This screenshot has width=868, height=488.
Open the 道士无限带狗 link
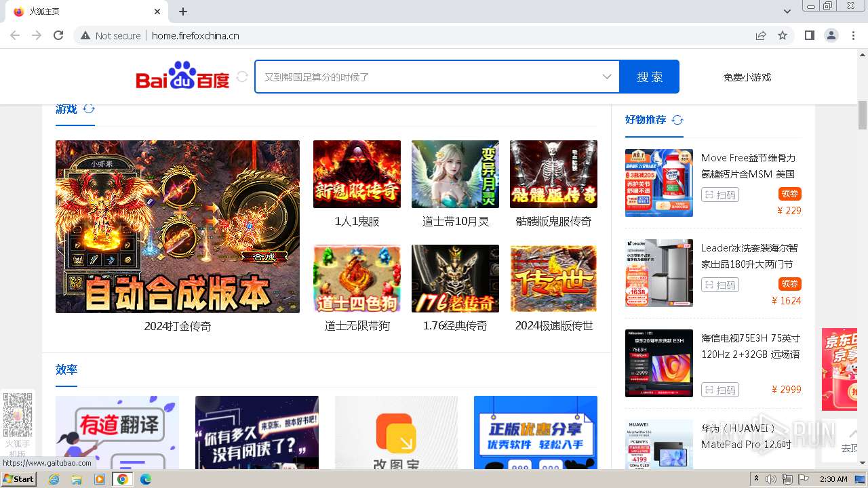[357, 326]
